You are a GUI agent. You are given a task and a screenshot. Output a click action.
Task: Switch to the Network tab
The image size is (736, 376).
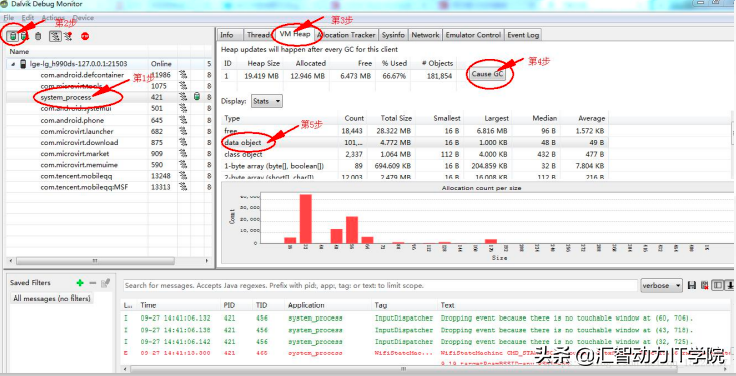[x=425, y=35]
